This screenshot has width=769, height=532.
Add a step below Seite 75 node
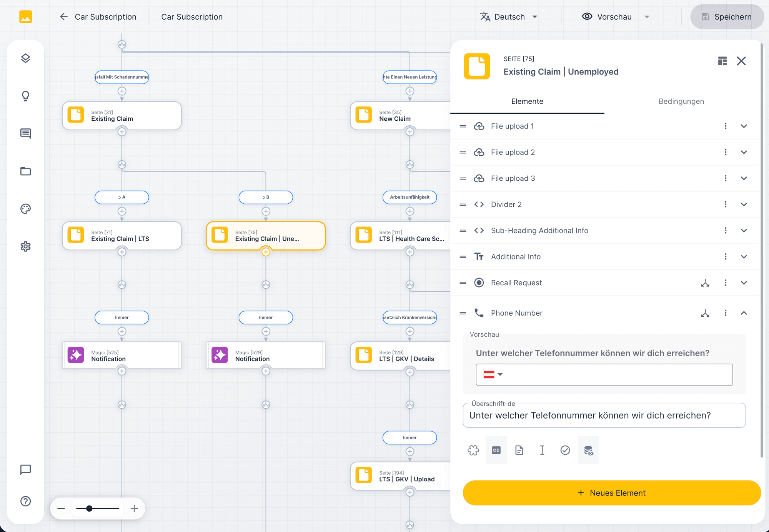(x=266, y=252)
